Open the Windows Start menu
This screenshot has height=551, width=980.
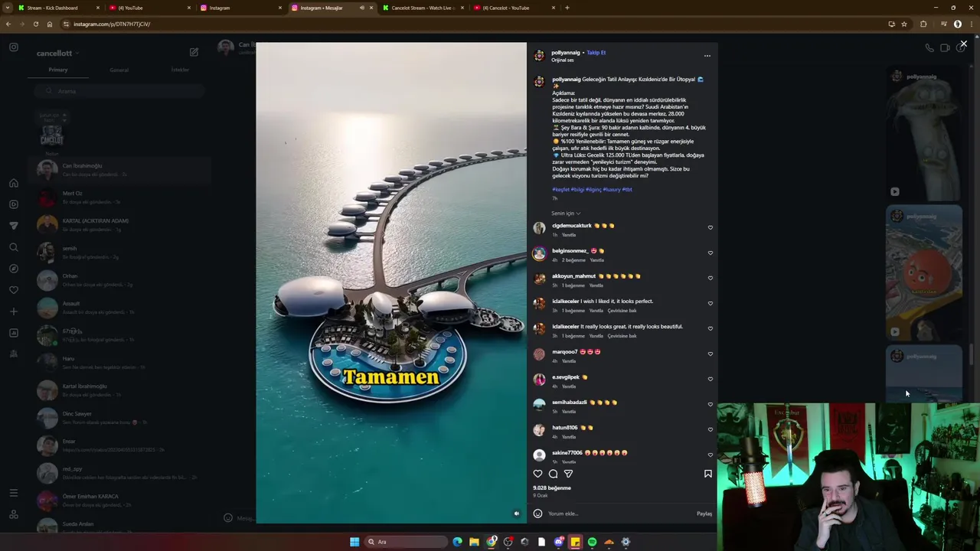point(354,542)
